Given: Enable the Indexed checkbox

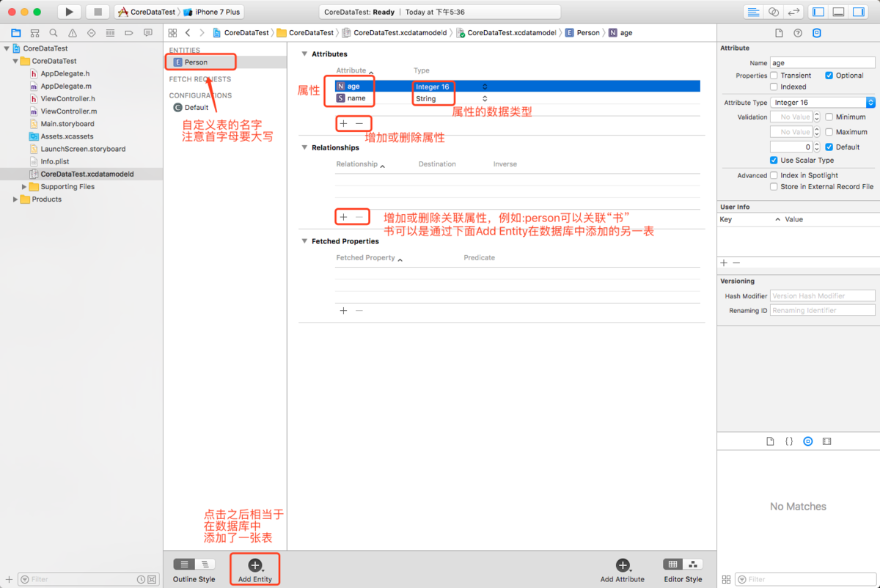Looking at the screenshot, I should pyautogui.click(x=774, y=87).
